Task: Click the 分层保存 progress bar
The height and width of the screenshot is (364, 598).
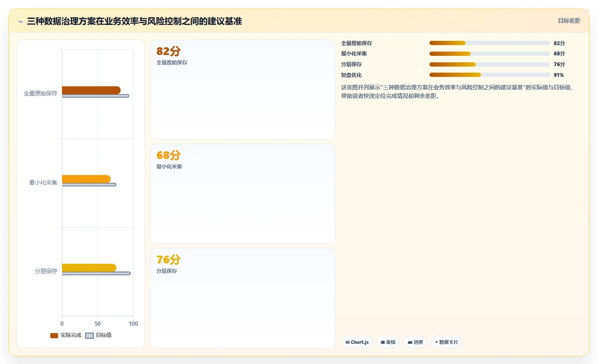Action: (x=490, y=64)
